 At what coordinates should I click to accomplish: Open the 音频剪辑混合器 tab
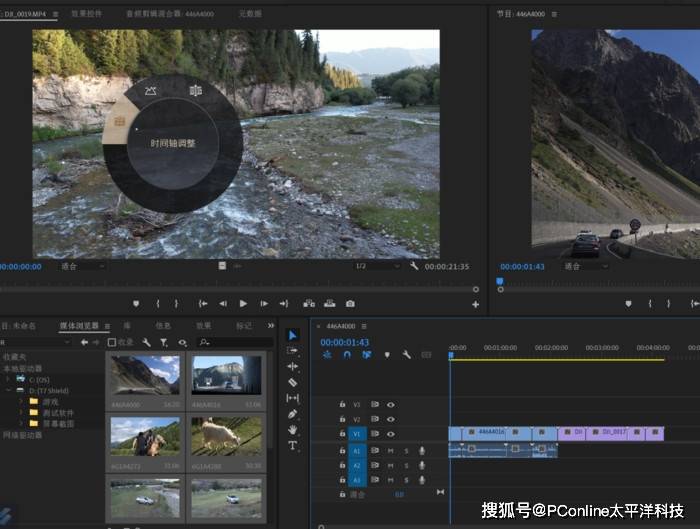point(170,14)
